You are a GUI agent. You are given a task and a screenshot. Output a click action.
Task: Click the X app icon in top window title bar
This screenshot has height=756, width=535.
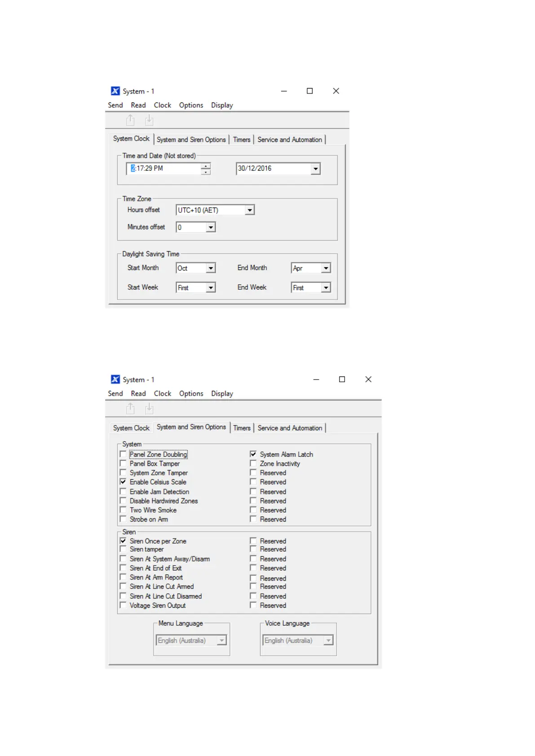point(115,91)
